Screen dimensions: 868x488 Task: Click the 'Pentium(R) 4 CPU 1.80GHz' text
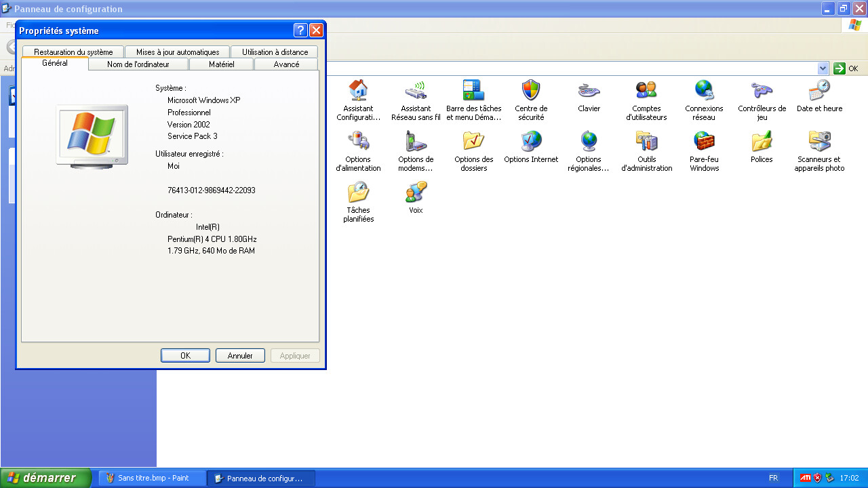[212, 239]
